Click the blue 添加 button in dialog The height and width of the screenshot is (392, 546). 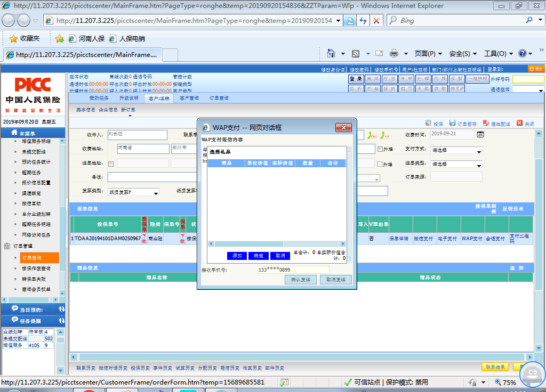237,256
